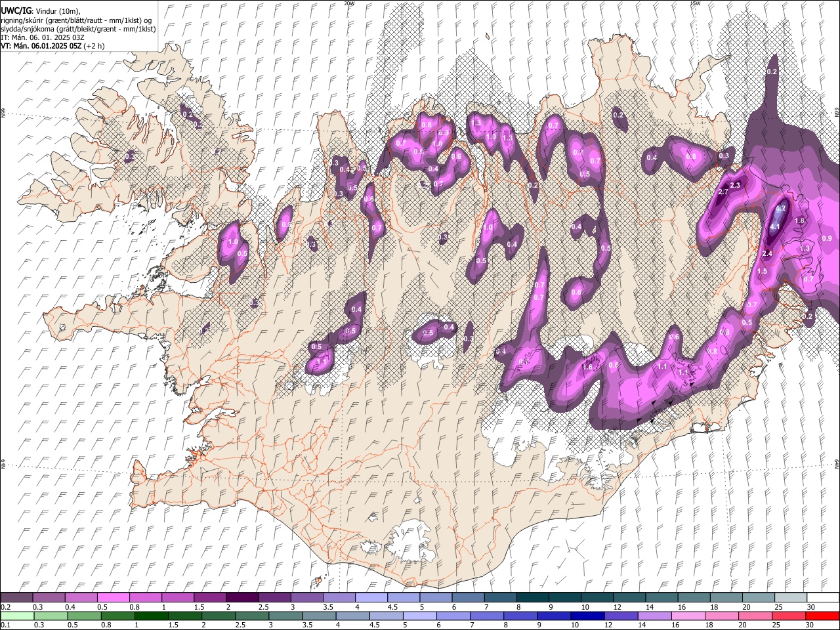This screenshot has width=840, height=630.
Task: Click the darkest purple swatch labelled 2
Action: tap(241, 597)
